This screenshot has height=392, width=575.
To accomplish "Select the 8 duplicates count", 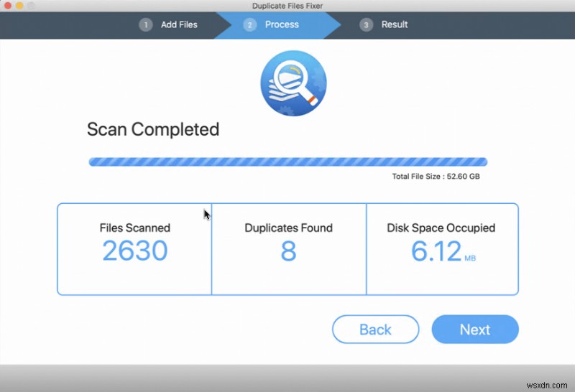I will (288, 251).
